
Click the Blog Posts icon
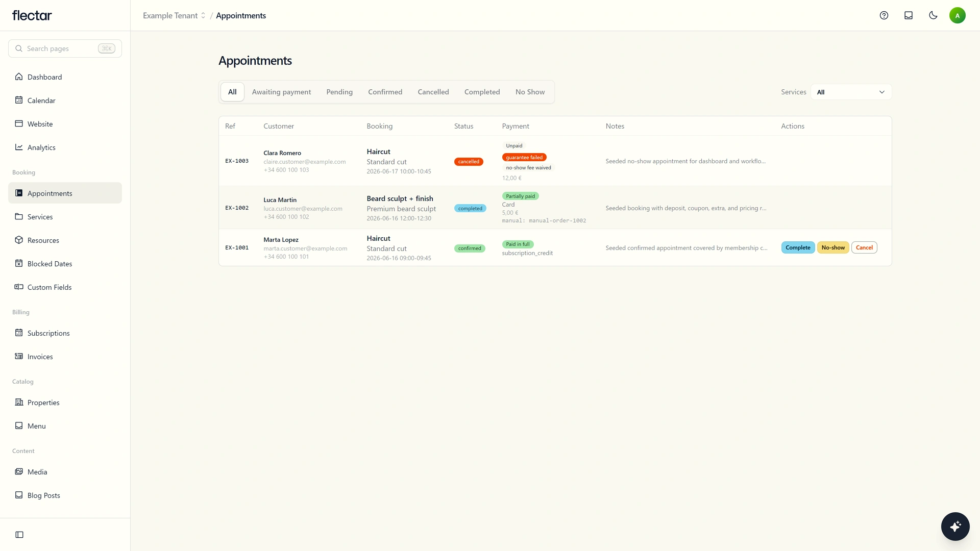click(x=19, y=495)
